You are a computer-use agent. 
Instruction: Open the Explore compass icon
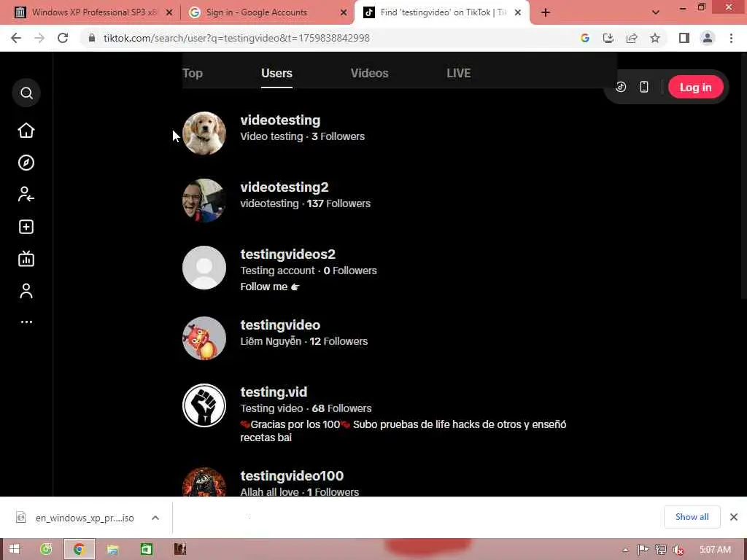[x=26, y=163]
